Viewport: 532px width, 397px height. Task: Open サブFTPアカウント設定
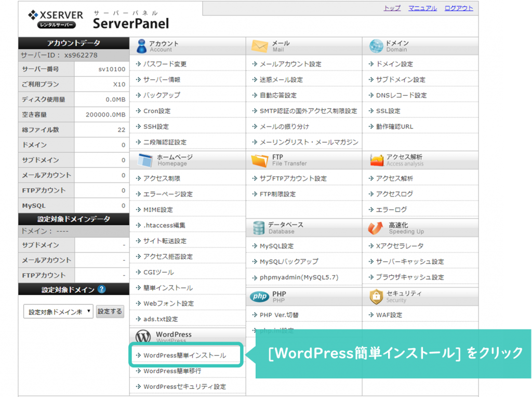click(293, 179)
